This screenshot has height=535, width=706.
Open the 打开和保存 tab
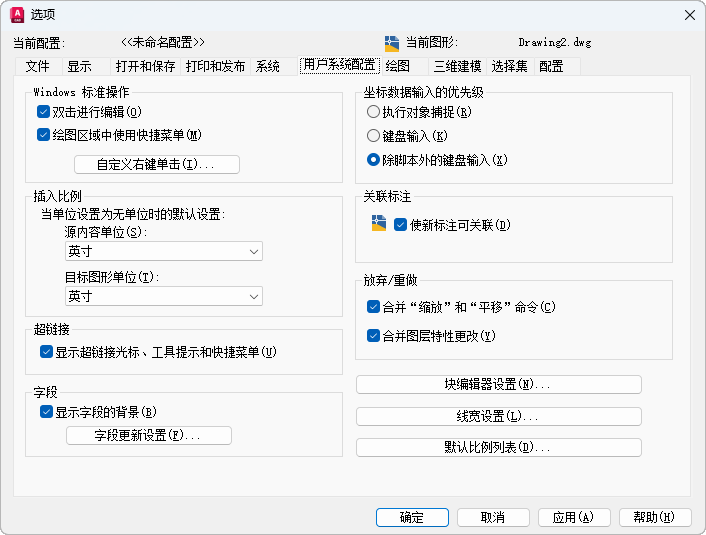tap(145, 66)
